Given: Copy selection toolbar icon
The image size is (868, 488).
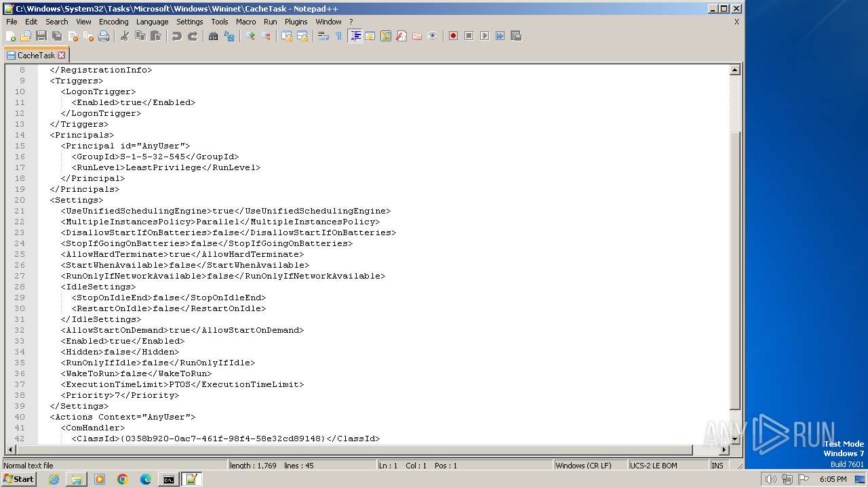Looking at the screenshot, I should (x=140, y=36).
